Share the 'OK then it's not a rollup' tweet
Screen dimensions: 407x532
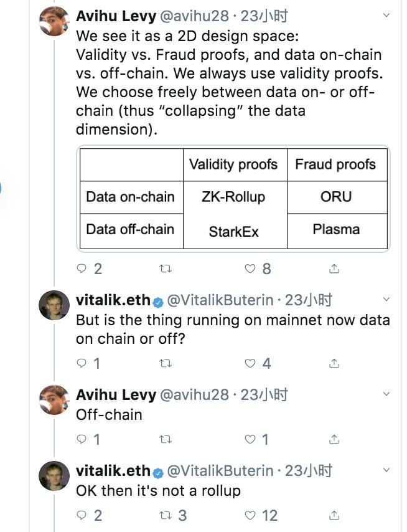[334, 515]
